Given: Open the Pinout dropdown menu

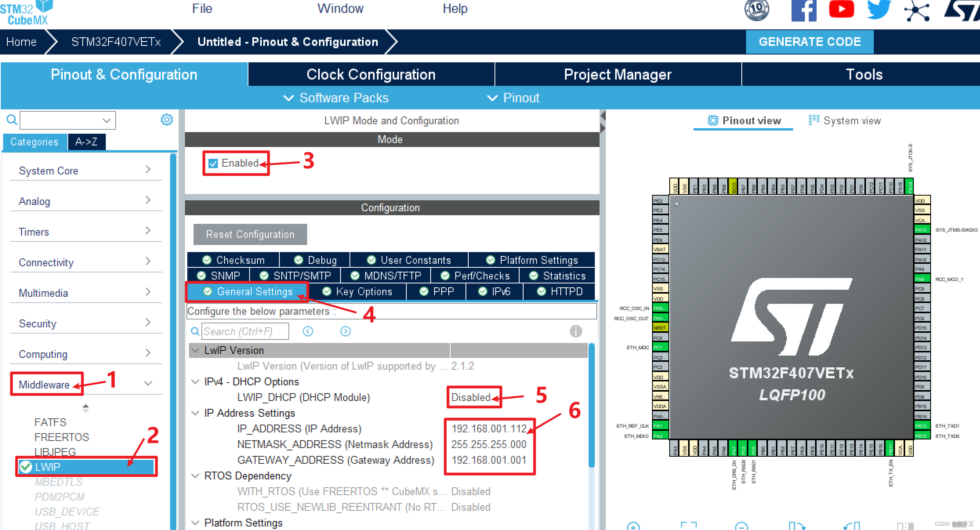Looking at the screenshot, I should (513, 98).
